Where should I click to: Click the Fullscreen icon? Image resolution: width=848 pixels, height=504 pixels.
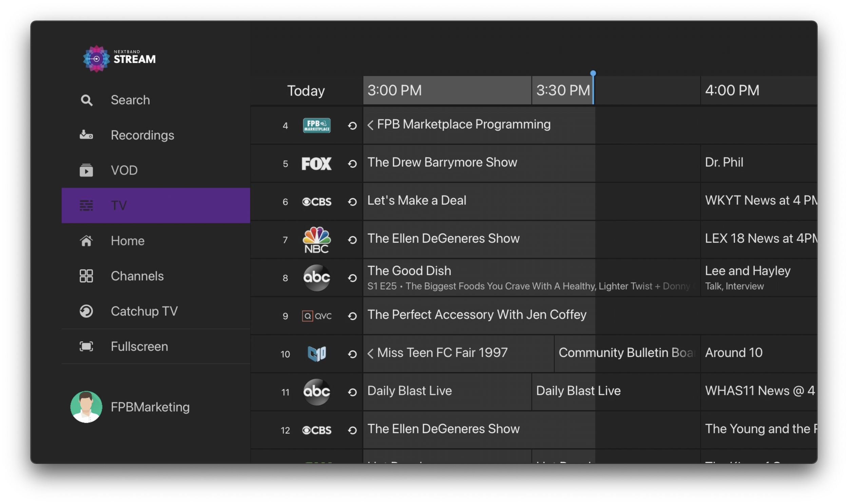pos(86,346)
